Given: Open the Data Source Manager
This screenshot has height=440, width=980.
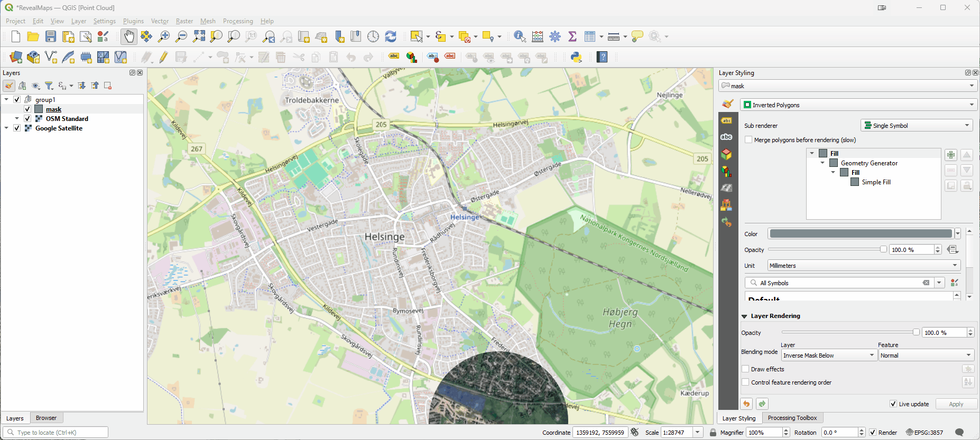Looking at the screenshot, I should [16, 57].
